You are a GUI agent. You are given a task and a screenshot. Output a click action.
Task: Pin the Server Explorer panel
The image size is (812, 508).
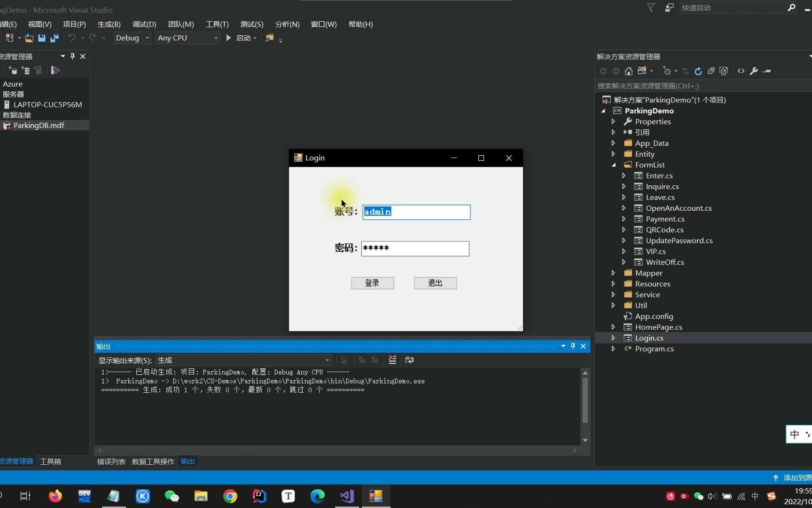click(72, 56)
